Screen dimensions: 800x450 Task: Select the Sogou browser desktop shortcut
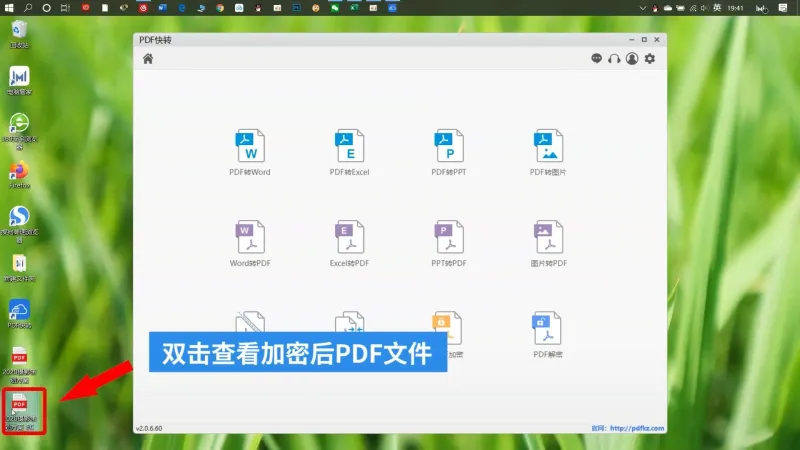pyautogui.click(x=19, y=224)
